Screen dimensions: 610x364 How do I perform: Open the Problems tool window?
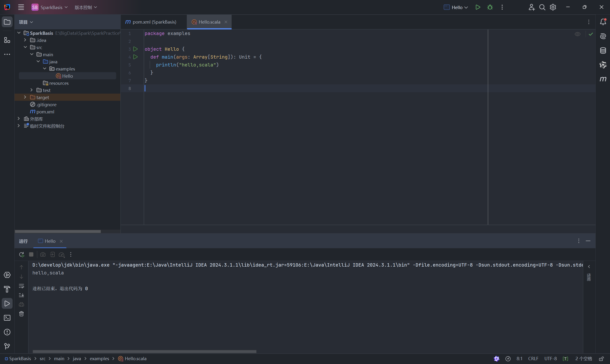(x=7, y=332)
